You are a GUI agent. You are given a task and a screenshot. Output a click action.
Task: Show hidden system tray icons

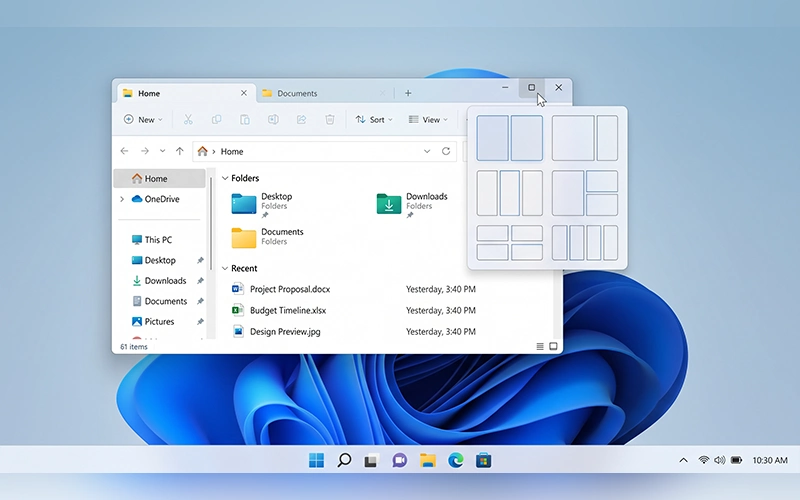click(683, 460)
